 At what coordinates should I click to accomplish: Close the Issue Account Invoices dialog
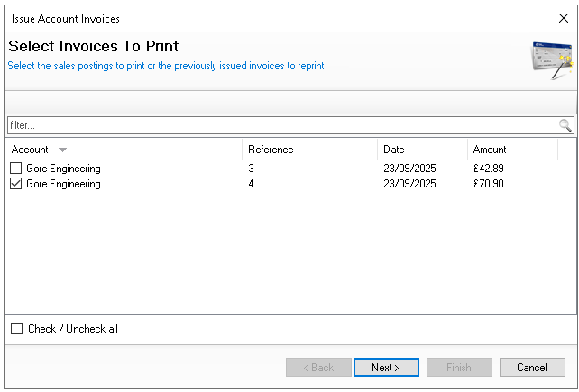click(x=564, y=18)
